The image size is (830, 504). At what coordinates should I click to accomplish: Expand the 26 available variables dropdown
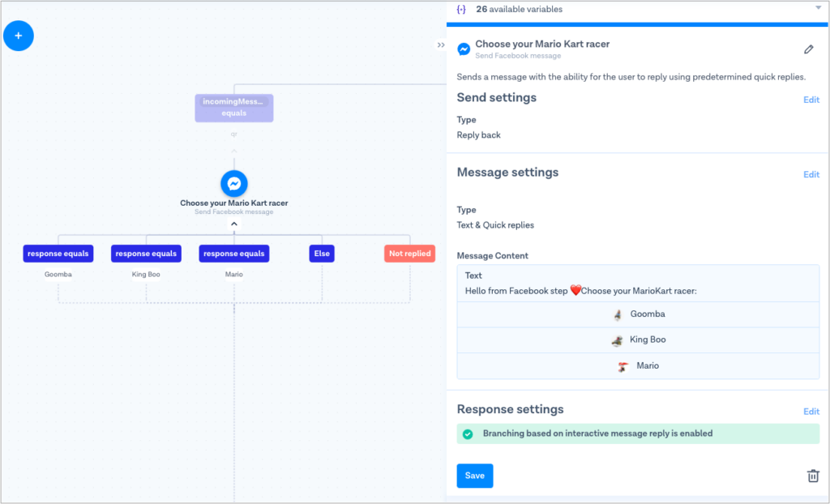[x=819, y=9]
